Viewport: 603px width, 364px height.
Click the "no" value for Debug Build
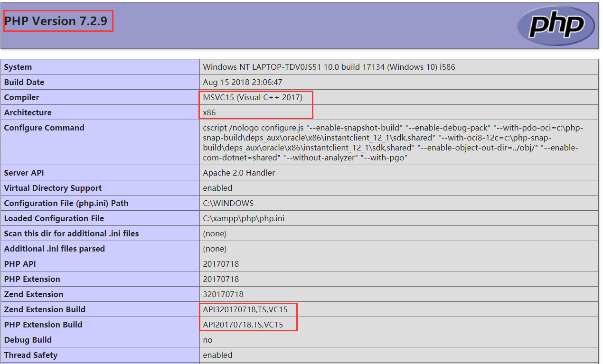click(x=207, y=340)
